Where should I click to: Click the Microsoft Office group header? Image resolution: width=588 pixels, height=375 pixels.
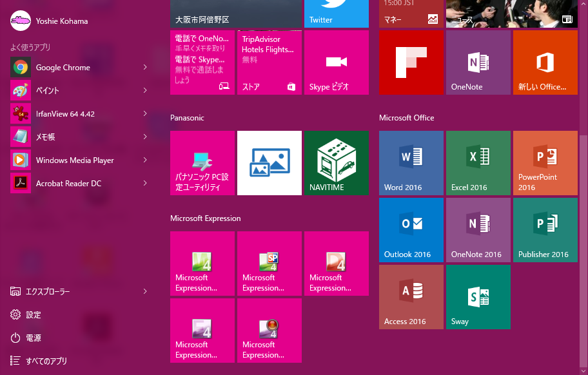click(x=406, y=118)
